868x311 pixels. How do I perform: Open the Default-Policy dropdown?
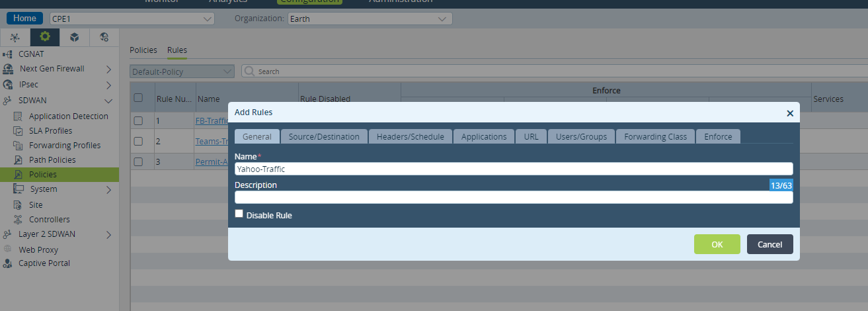point(182,71)
